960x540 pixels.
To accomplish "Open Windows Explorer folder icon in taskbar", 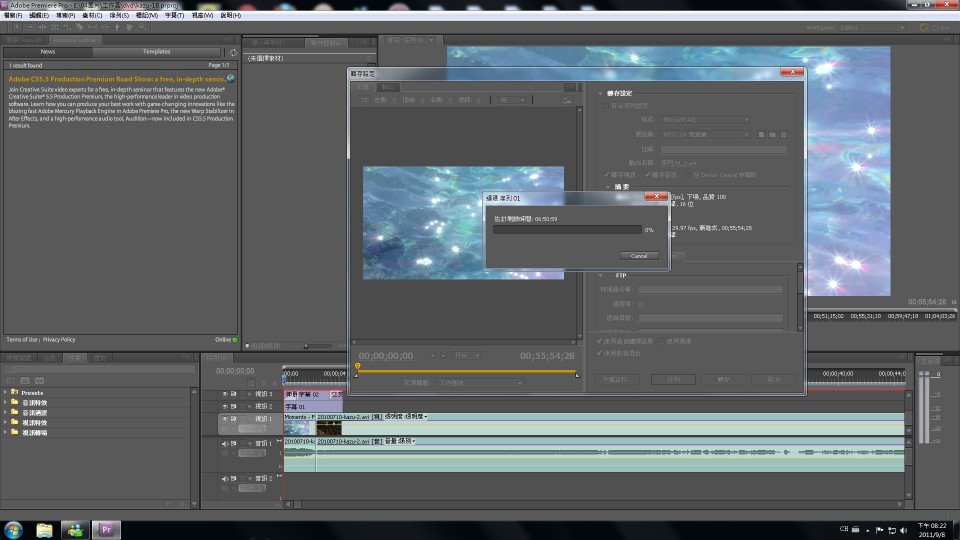I will (x=45, y=529).
